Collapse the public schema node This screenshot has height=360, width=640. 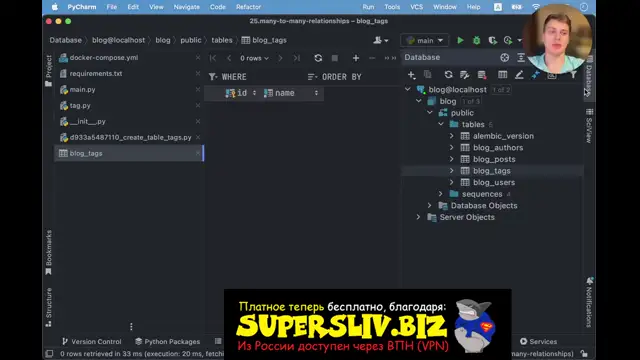coord(430,112)
